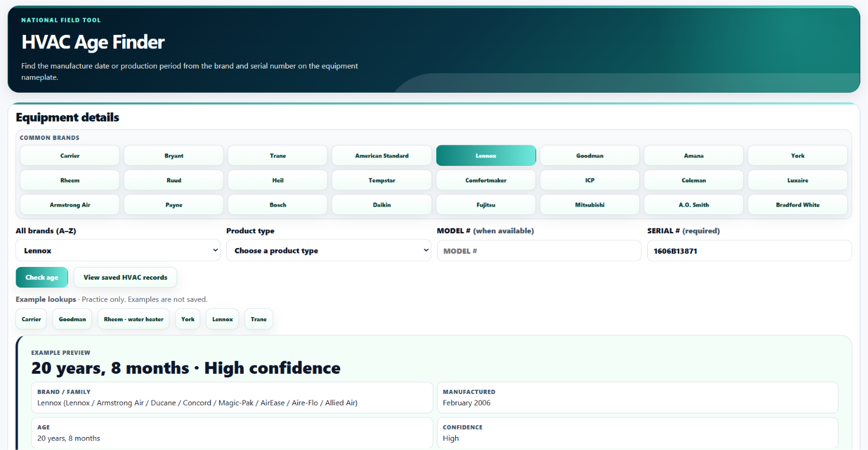This screenshot has width=868, height=450.
Task: Try the Rheem - water heater example
Action: click(133, 319)
